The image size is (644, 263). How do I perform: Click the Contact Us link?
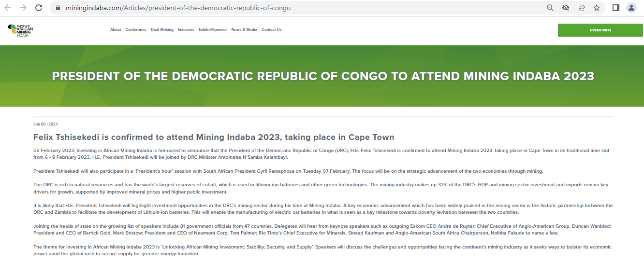tap(271, 30)
